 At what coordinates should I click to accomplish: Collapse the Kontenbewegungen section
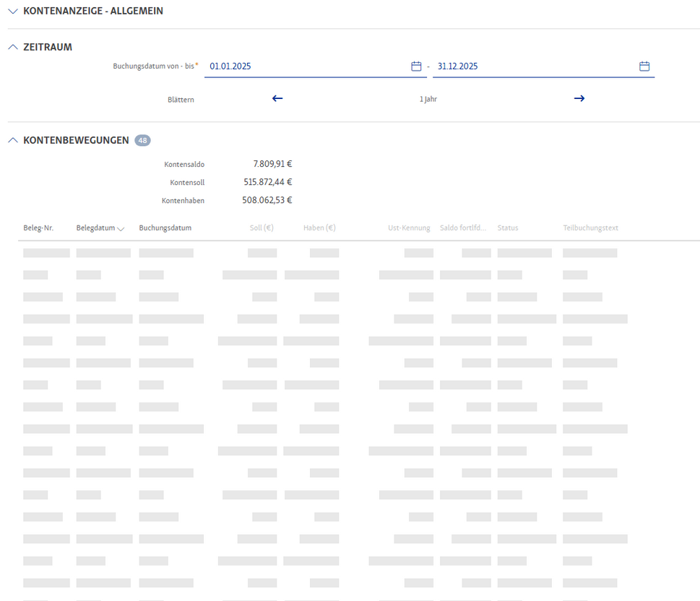(13, 140)
